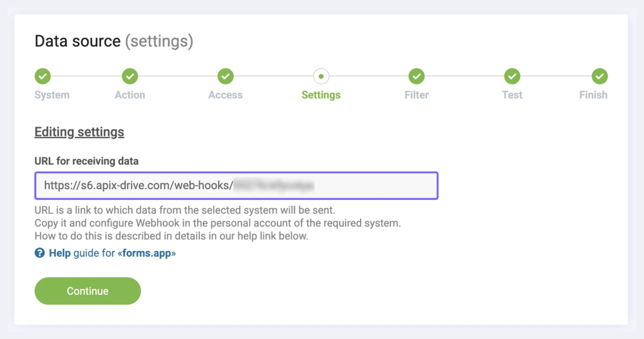Click the System step checkmark icon
The height and width of the screenshot is (339, 644).
coord(43,77)
